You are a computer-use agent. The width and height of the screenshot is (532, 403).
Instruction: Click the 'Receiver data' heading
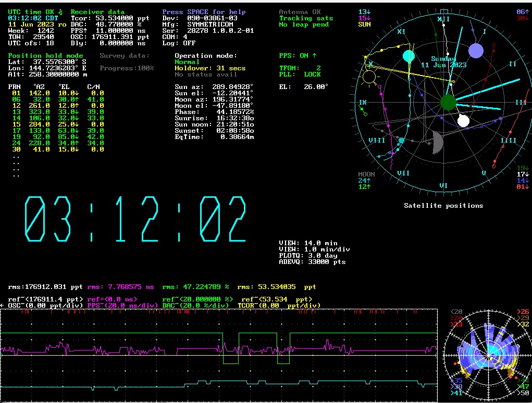point(97,12)
